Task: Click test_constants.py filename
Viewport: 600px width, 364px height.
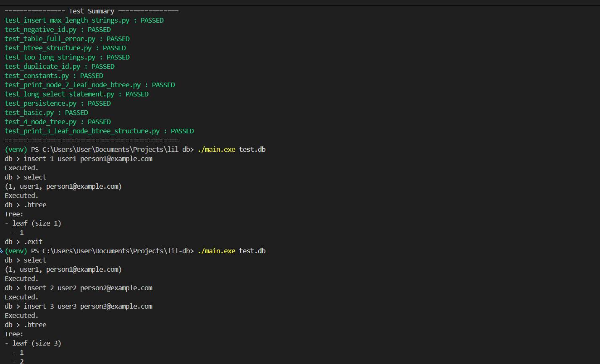Action: click(x=37, y=76)
